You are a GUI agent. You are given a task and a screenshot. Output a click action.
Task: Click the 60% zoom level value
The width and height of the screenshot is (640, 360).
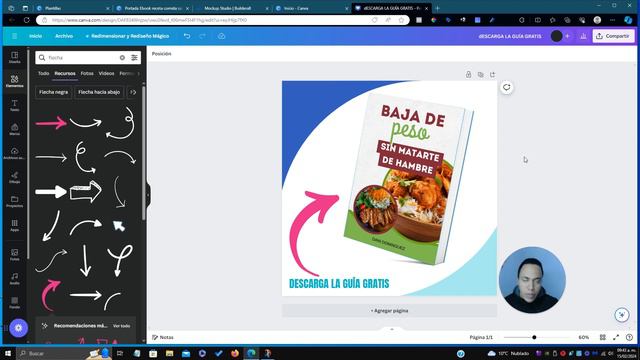coord(584,337)
